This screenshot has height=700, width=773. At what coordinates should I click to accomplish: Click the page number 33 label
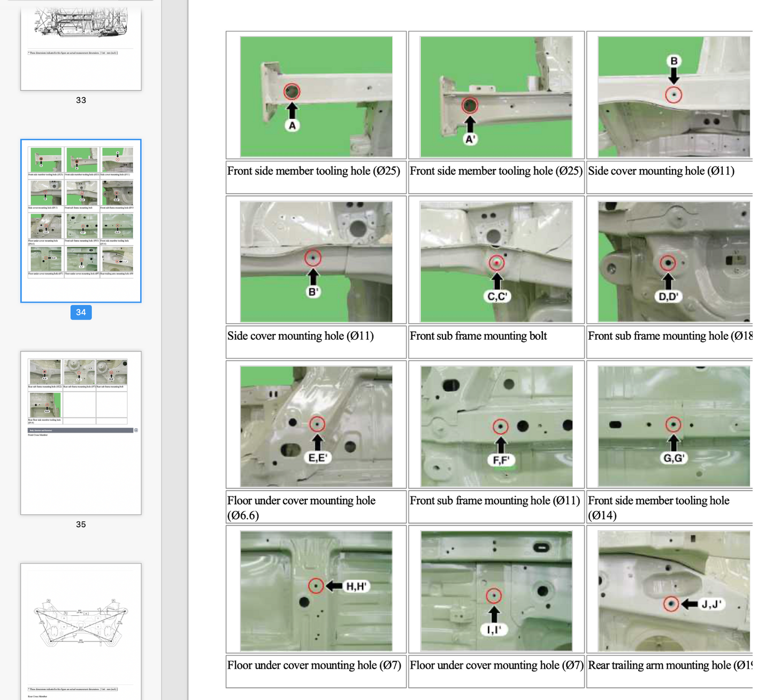(x=81, y=100)
